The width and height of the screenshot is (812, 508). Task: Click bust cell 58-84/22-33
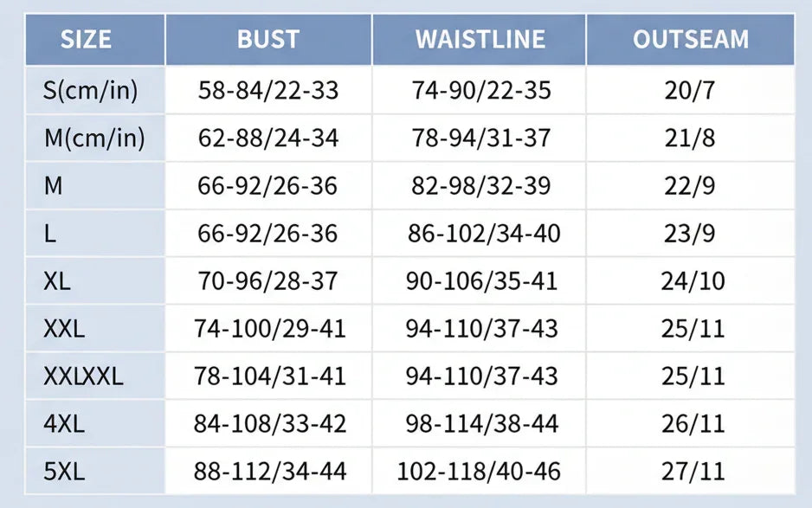[268, 90]
